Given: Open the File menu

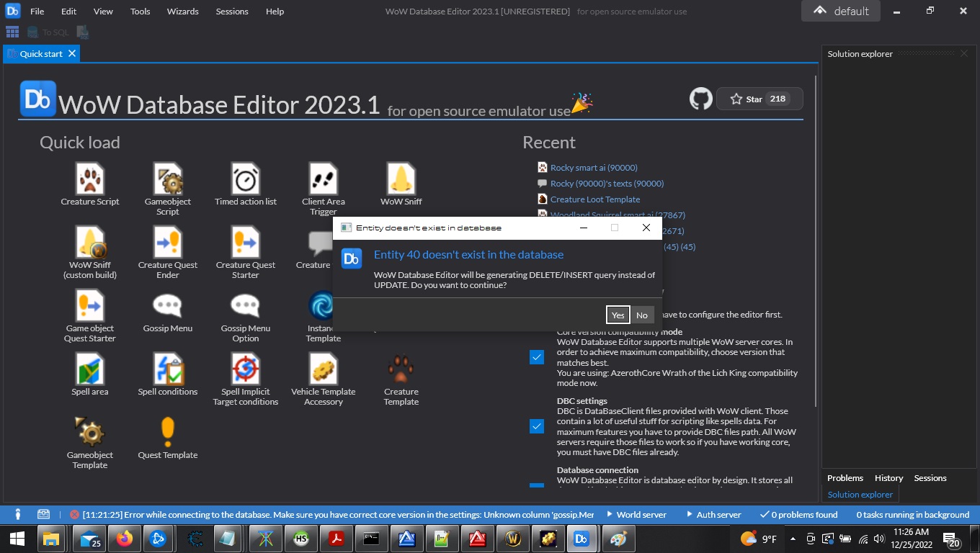Looking at the screenshot, I should coord(37,12).
